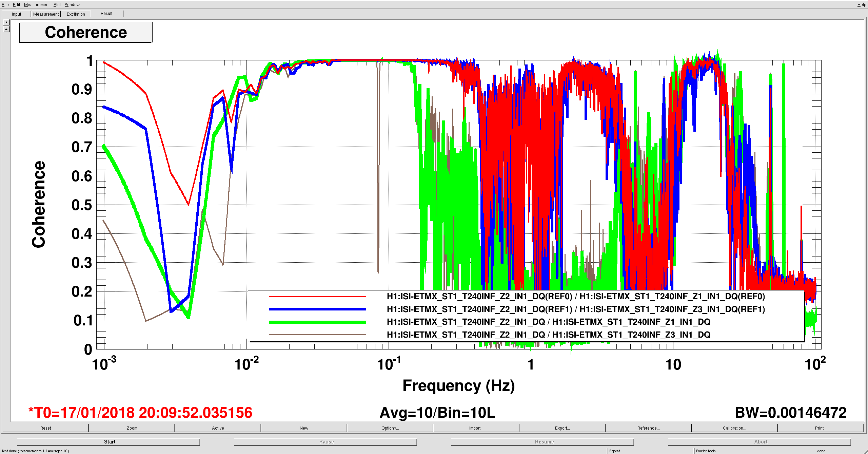The image size is (868, 454).
Task: Click the green Z2/Z1 legend entry
Action: click(x=548, y=322)
